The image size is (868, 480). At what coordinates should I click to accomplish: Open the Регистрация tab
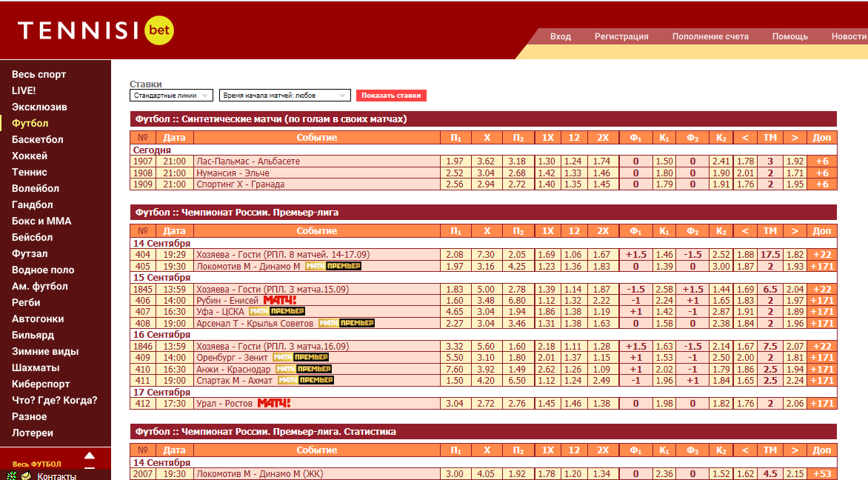coord(621,36)
